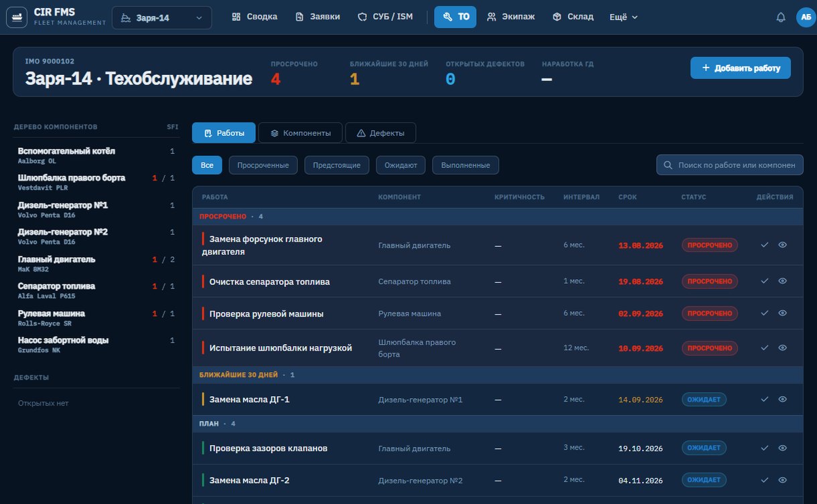Mark Замена форсунок главного двигателя as done
This screenshot has height=504, width=817.
pos(764,245)
